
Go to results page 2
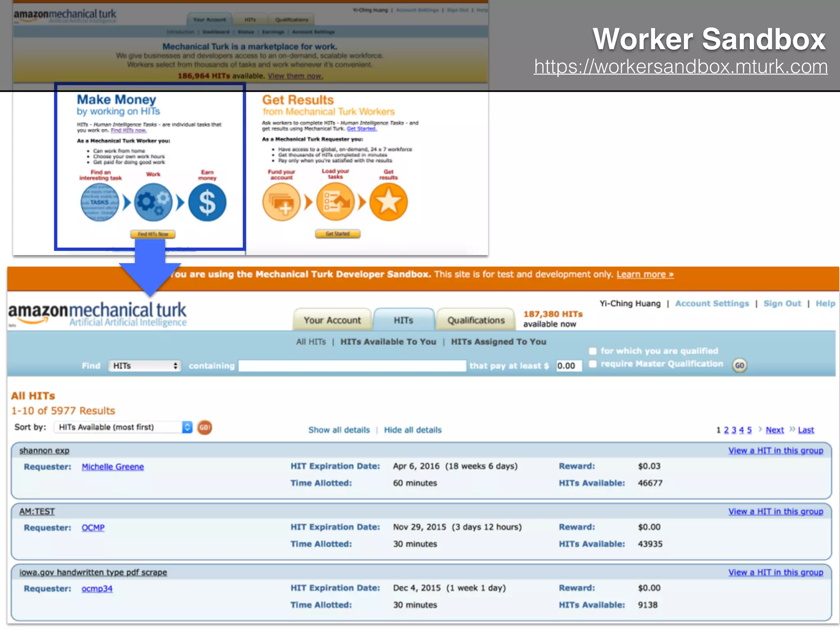726,430
